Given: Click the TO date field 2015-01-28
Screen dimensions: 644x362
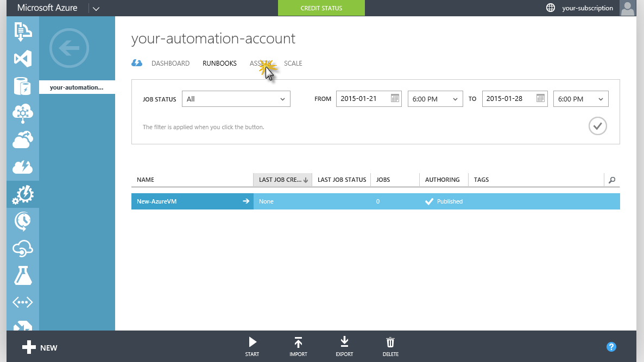Looking at the screenshot, I should point(515,98).
